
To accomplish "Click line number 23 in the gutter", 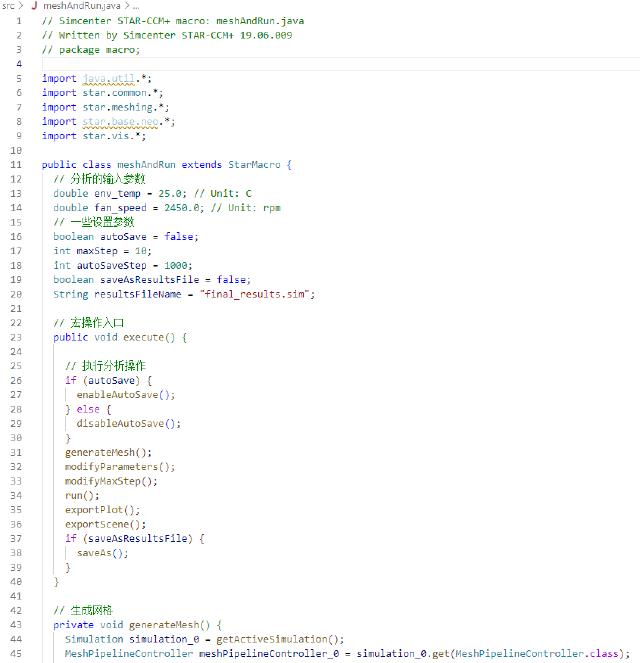I will coord(16,337).
